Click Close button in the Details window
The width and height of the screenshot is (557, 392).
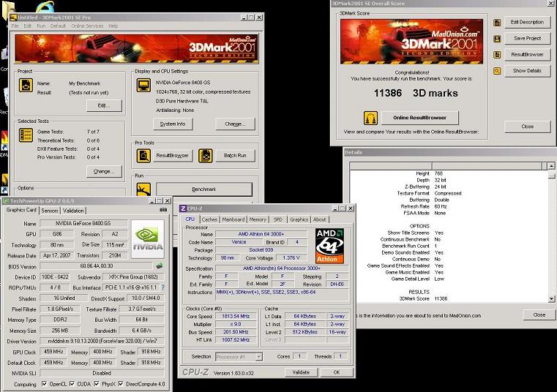(x=539, y=314)
